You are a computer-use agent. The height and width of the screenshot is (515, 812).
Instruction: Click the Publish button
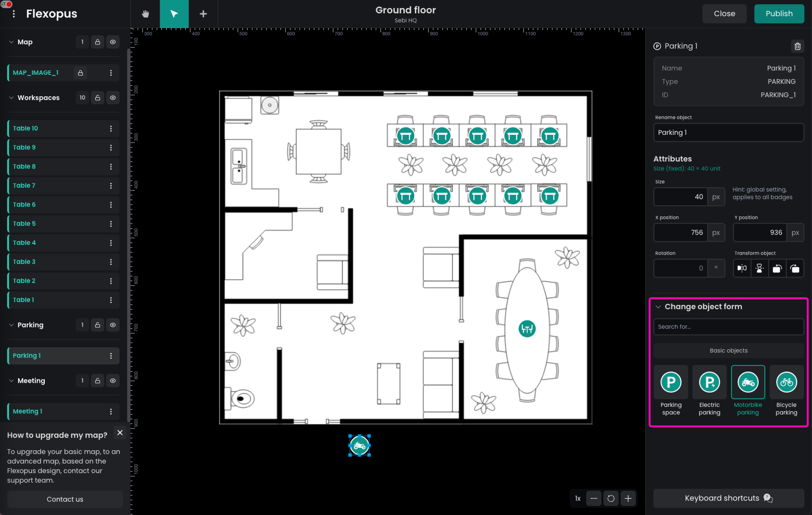[779, 14]
